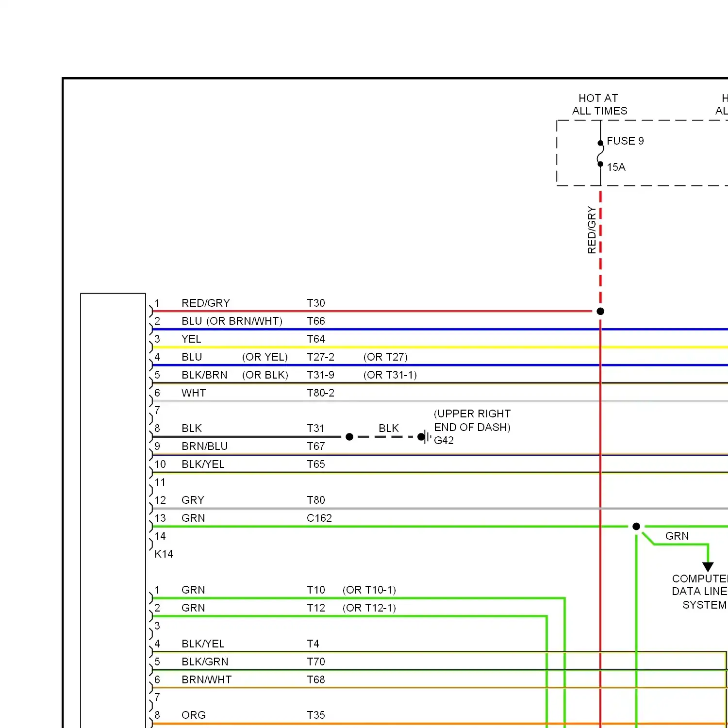Click the T65 terminal label
The width and height of the screenshot is (728, 728).
315,464
